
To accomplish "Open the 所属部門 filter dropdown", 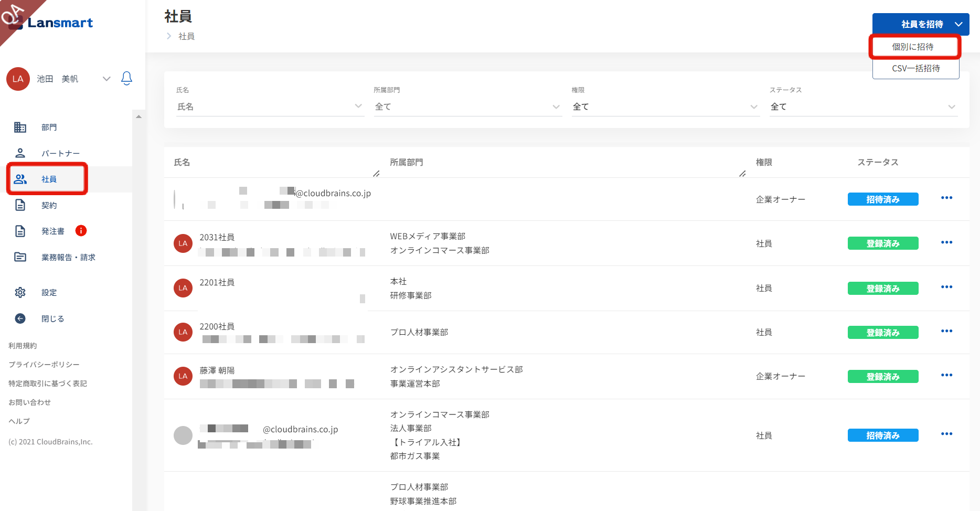I will pos(467,107).
